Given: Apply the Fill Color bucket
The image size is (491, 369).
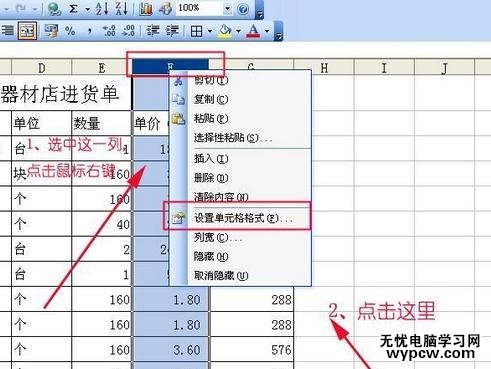Looking at the screenshot, I should (x=225, y=31).
